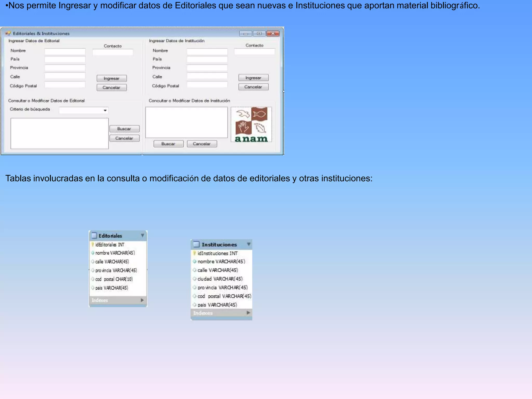Expand Indexes section of Instituciones table
This screenshot has height=399, width=532.
[x=248, y=313]
